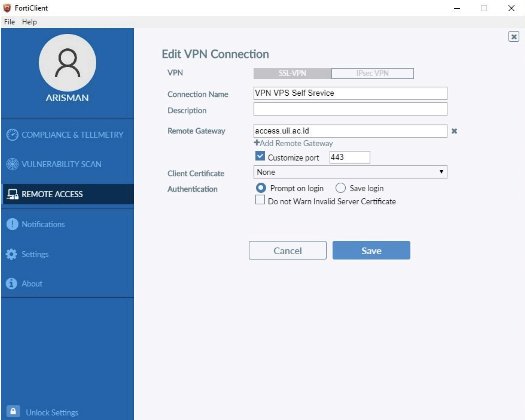Enable Do not Warn Invalid Server Certificate
Image resolution: width=525 pixels, height=420 pixels.
[x=260, y=201]
